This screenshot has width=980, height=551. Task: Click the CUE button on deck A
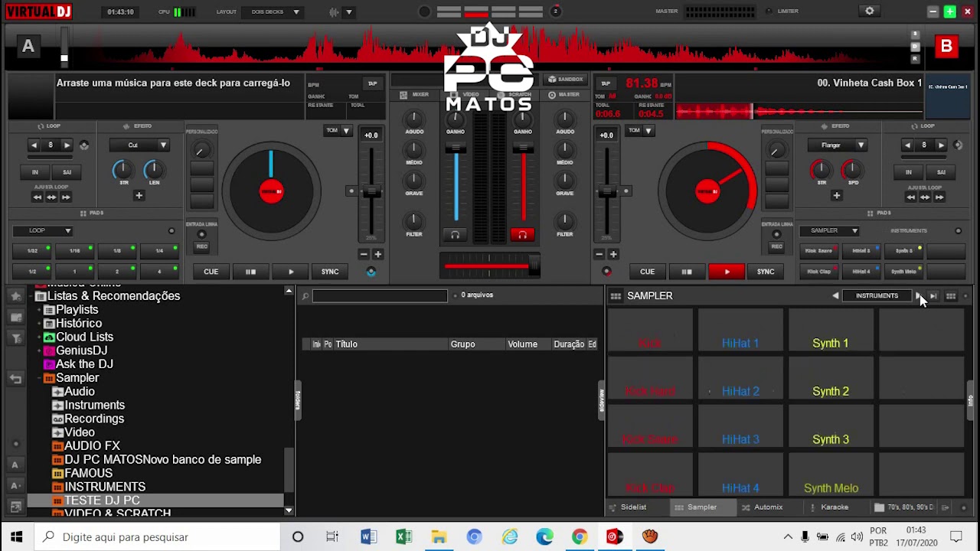tap(211, 272)
